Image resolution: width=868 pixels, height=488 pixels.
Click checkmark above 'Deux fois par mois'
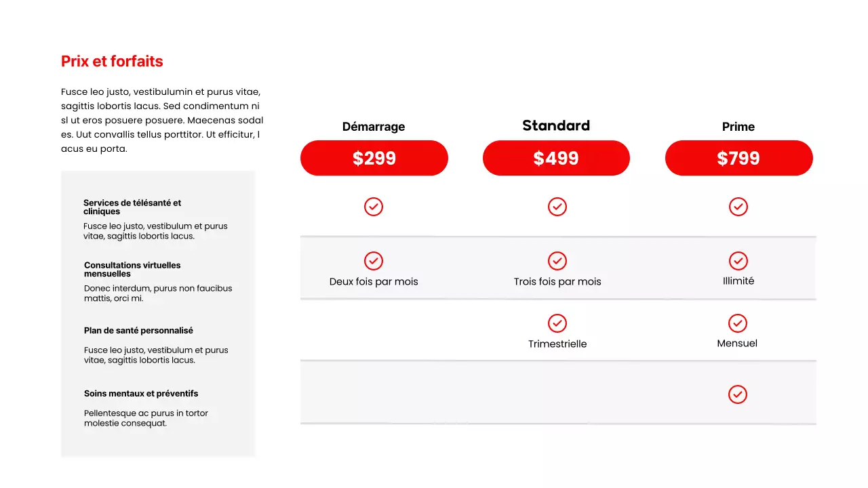pos(374,261)
